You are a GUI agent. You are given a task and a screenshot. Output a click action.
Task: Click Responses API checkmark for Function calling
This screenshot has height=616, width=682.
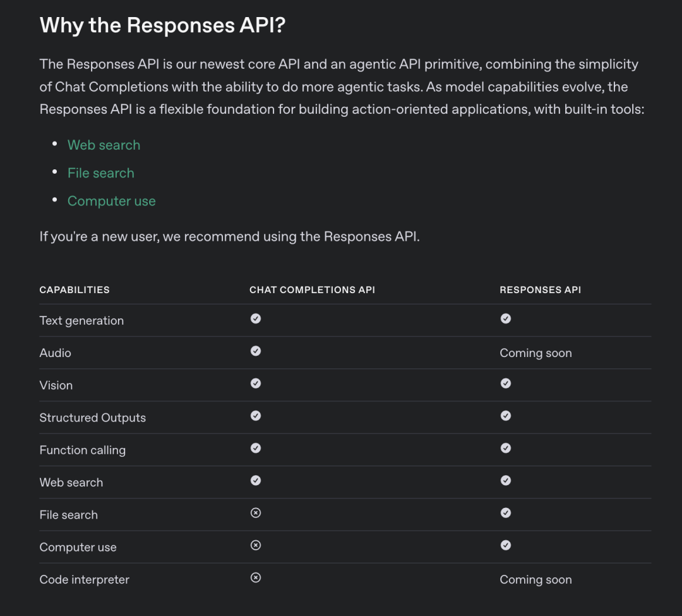click(x=506, y=448)
